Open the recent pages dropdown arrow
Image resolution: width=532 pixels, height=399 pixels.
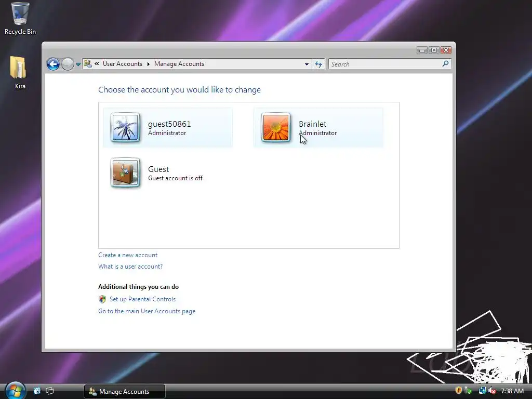click(78, 64)
